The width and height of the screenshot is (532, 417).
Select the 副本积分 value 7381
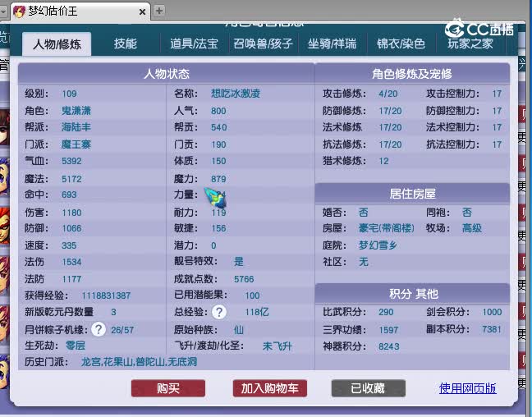click(492, 329)
